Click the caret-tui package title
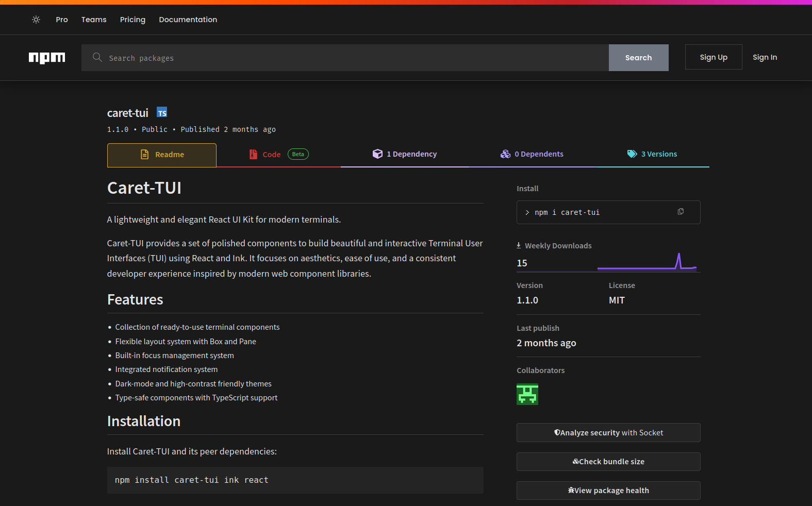This screenshot has height=506, width=812. click(128, 113)
